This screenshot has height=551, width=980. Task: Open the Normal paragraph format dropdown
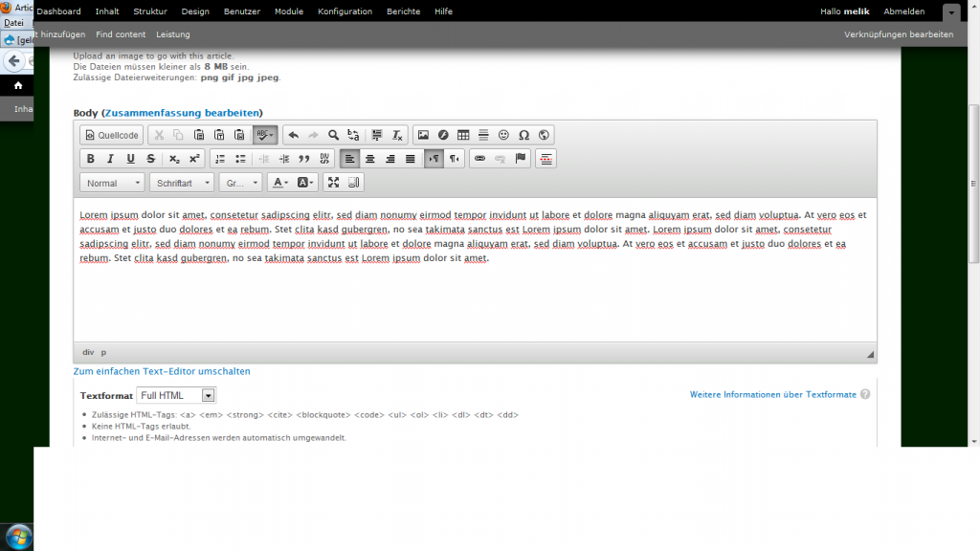click(112, 183)
